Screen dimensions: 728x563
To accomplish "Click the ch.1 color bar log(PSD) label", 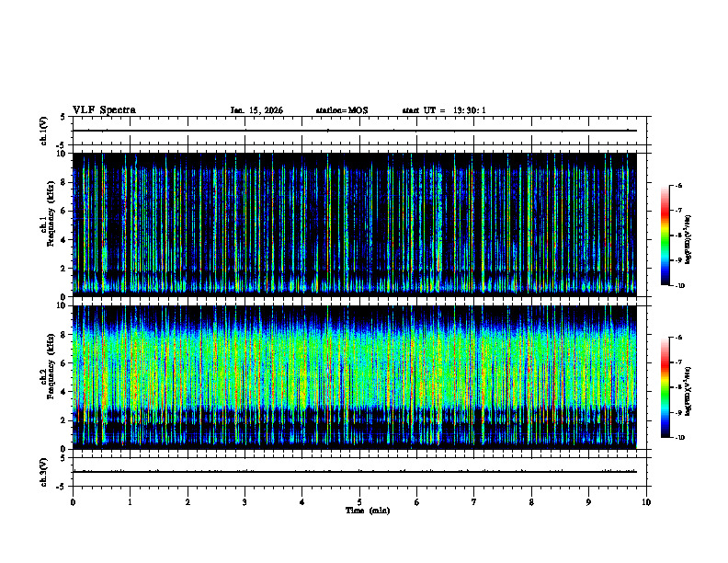I will [x=688, y=239].
